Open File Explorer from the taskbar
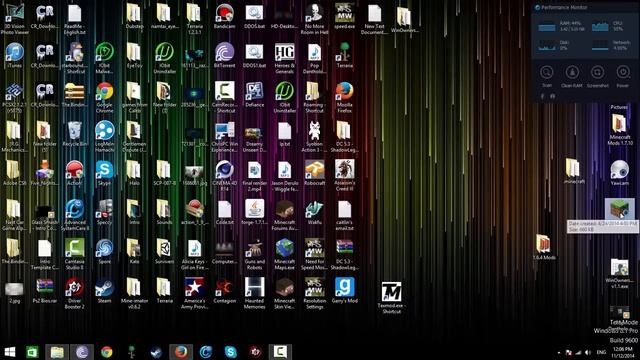 pos(57,352)
